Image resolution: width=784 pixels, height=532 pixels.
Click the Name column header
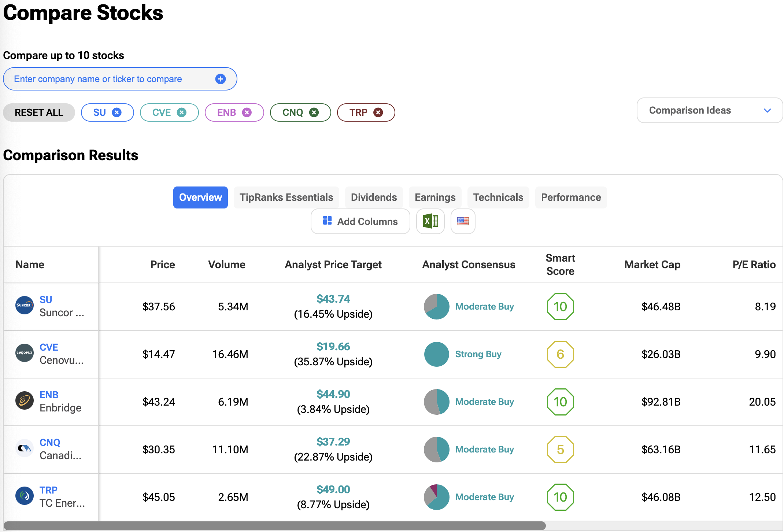coord(30,265)
